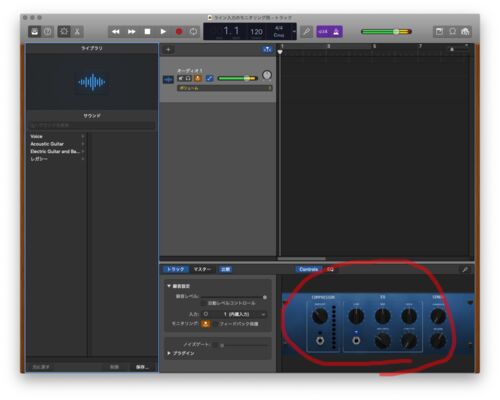
Task: Toggle the Cycle loop button
Action: pyautogui.click(x=193, y=32)
